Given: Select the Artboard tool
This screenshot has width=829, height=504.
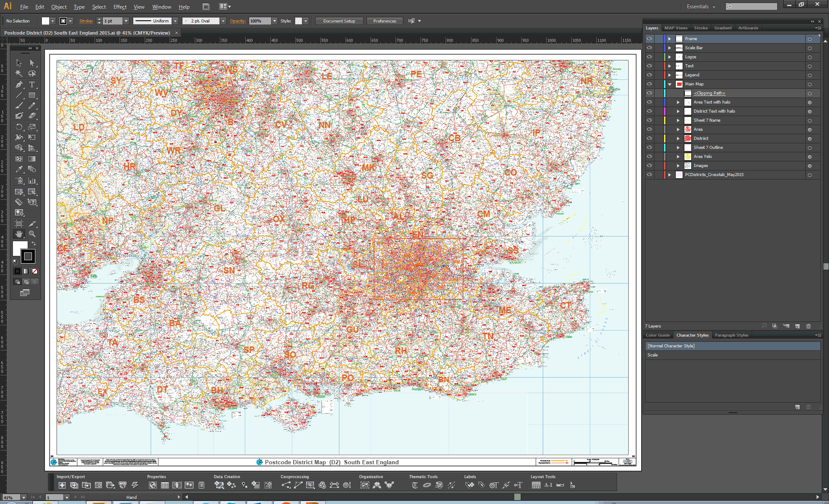Looking at the screenshot, I should click(19, 224).
